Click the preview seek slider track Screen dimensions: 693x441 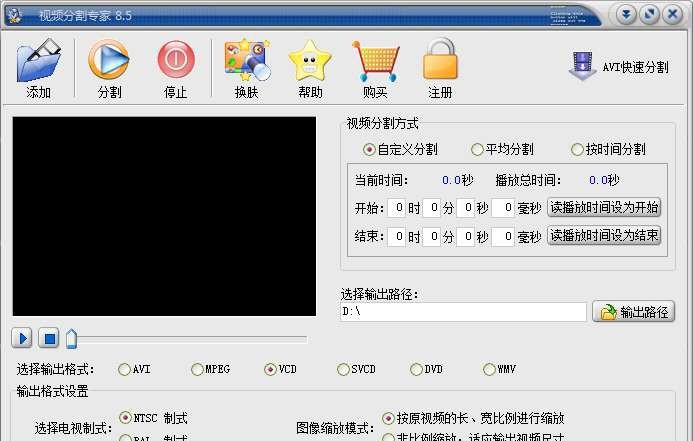192,339
